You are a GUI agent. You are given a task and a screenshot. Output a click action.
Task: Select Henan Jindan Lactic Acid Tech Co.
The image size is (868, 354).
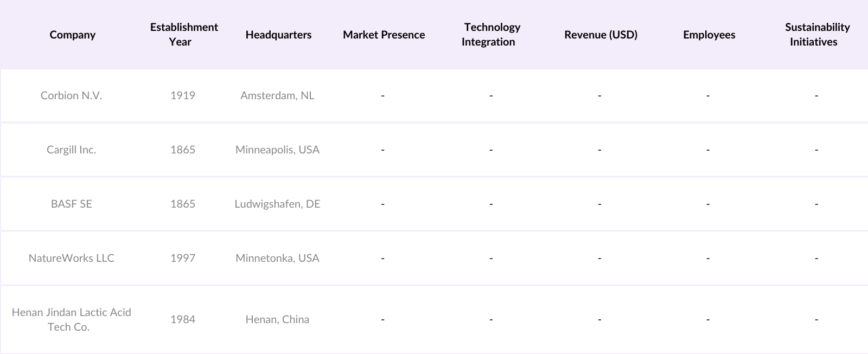[x=71, y=319]
